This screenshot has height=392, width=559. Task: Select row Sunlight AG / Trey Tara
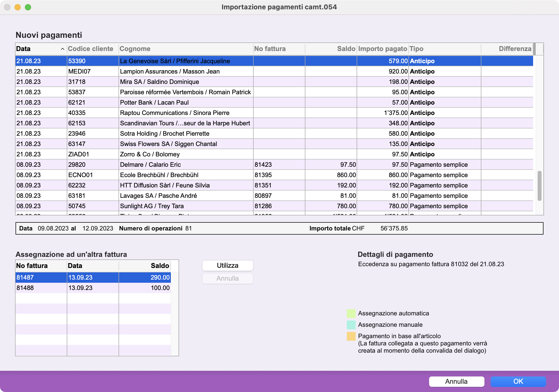point(274,206)
